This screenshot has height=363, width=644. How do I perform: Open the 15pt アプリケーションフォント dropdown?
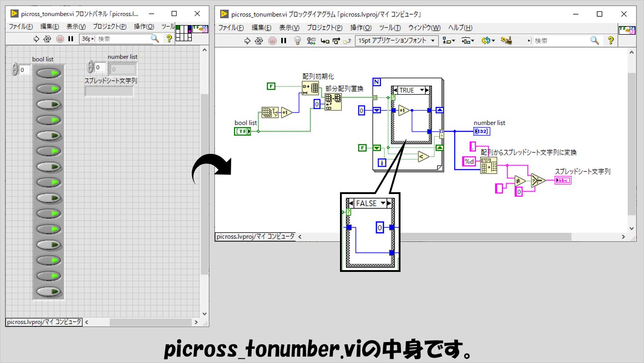click(397, 41)
